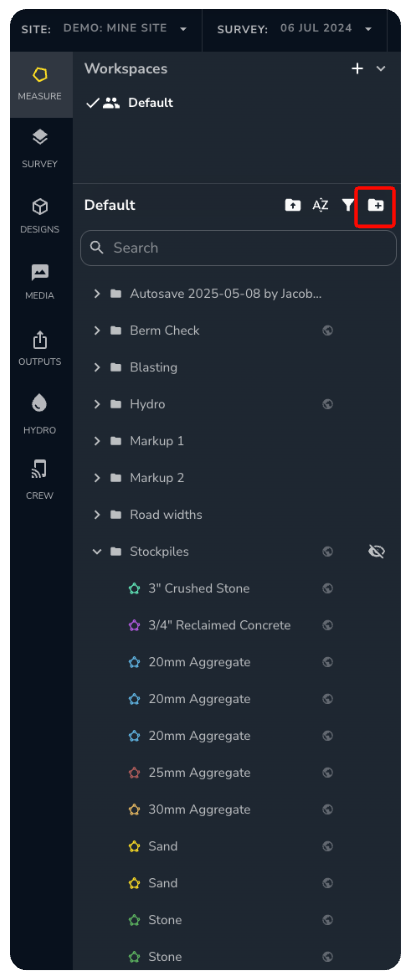The height and width of the screenshot is (973, 417).
Task: Switch to the Media tab
Action: point(40,281)
